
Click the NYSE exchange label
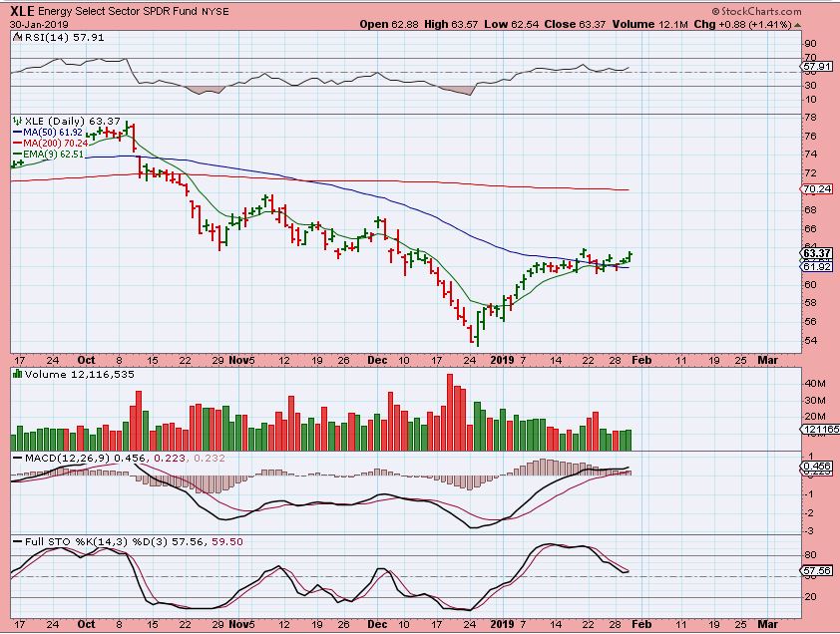[215, 11]
